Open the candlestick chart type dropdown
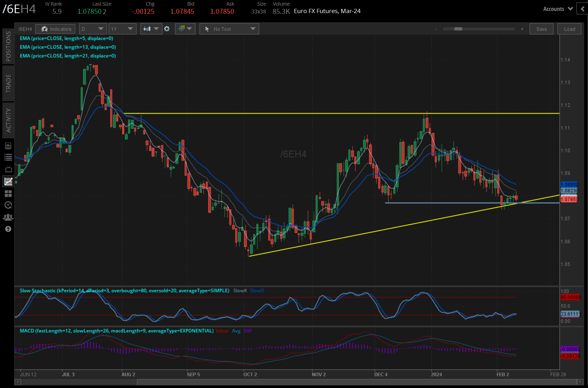Viewport: 588px width, 388px height. 151,29
